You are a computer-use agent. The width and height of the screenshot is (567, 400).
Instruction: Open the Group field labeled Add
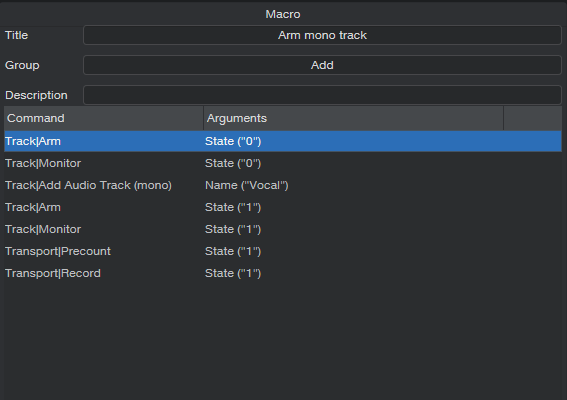[x=322, y=65]
